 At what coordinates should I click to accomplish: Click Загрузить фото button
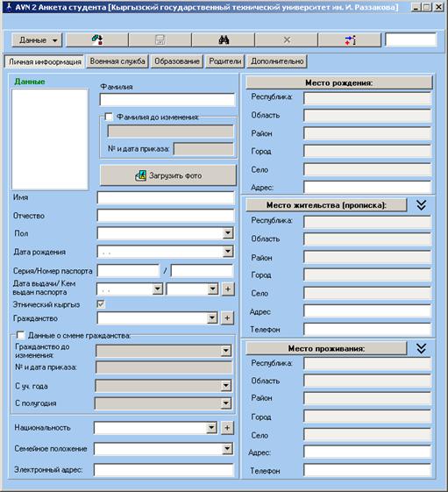(x=168, y=175)
